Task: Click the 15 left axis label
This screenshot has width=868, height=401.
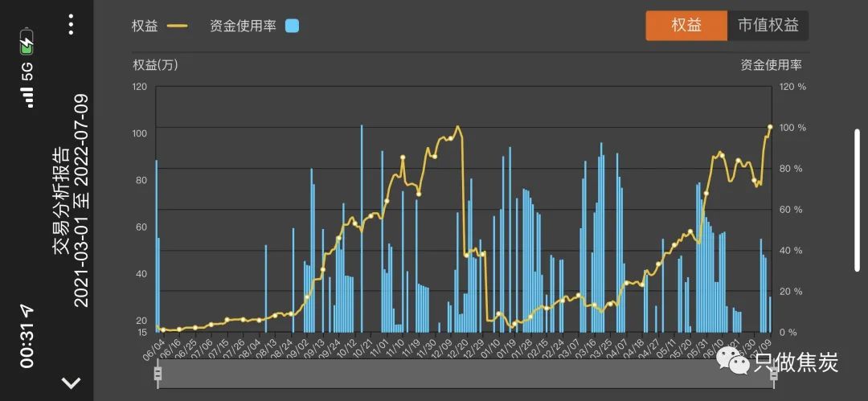Action: pos(142,333)
